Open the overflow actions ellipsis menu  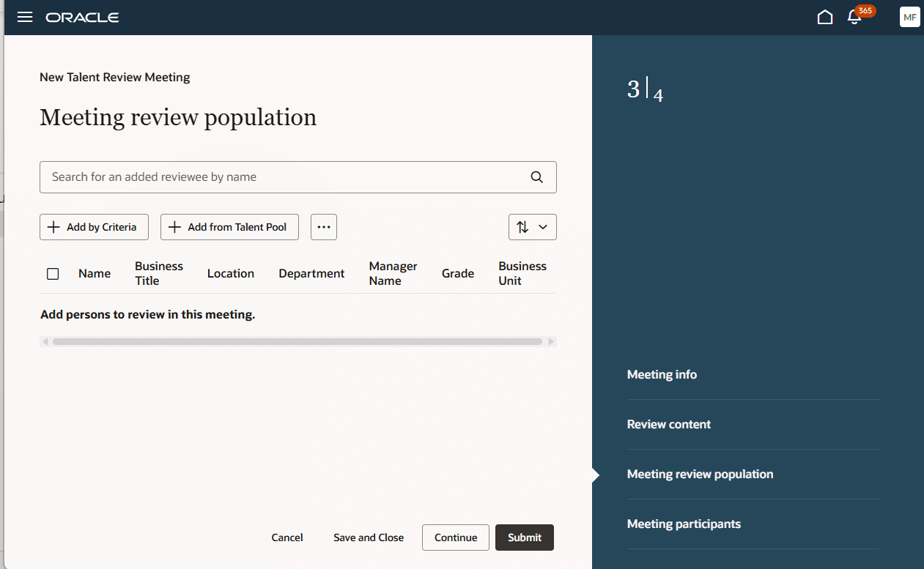[x=324, y=227]
